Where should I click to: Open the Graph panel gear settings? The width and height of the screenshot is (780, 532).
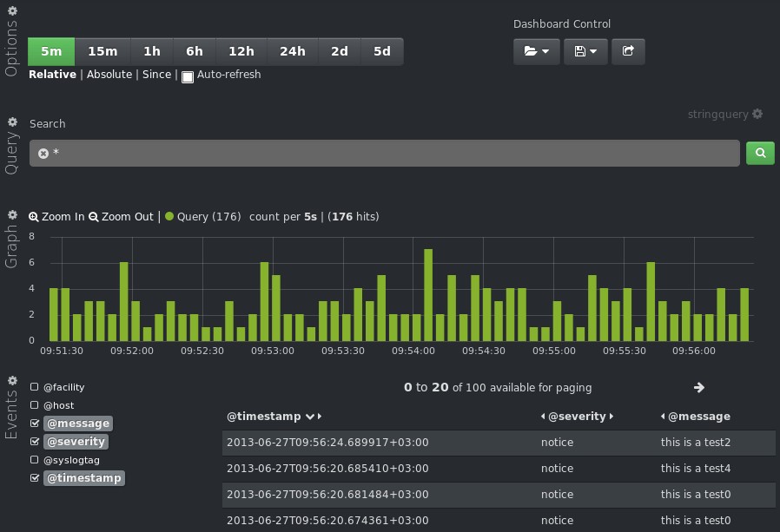click(12, 214)
